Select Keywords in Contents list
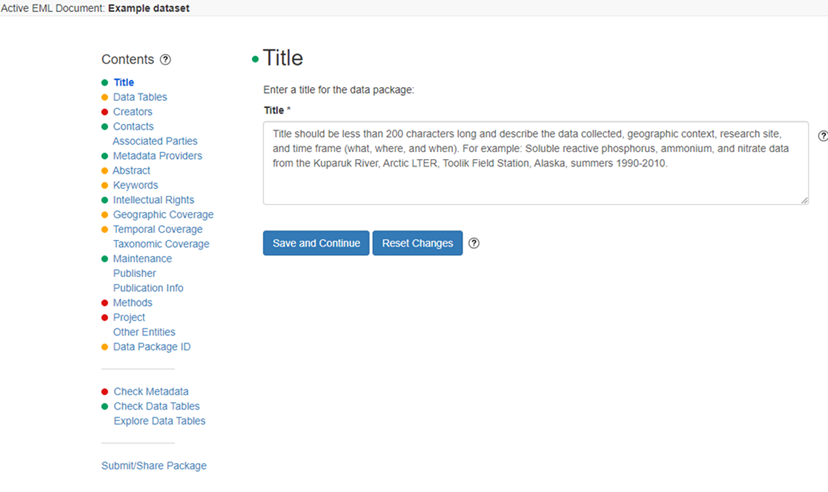828x492 pixels. coord(135,185)
